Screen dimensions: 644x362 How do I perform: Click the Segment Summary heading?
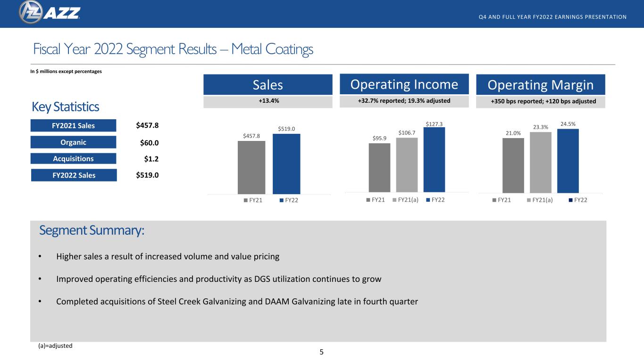coord(92,231)
